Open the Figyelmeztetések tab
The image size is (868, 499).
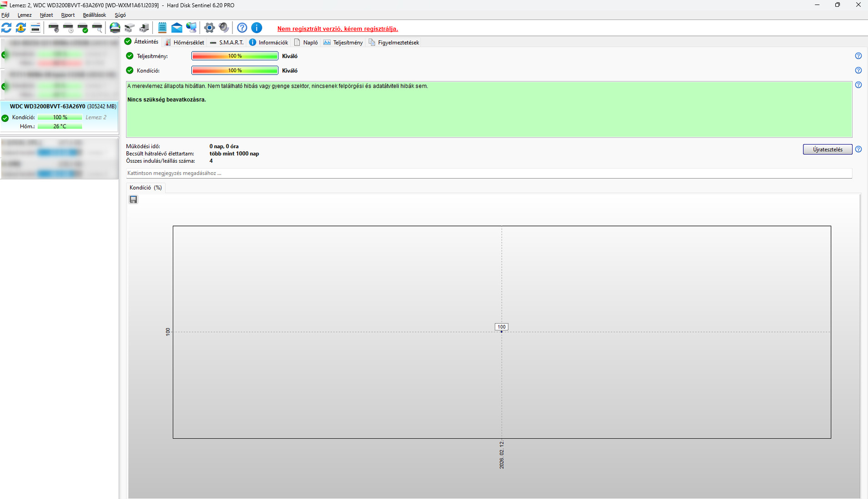click(x=394, y=42)
